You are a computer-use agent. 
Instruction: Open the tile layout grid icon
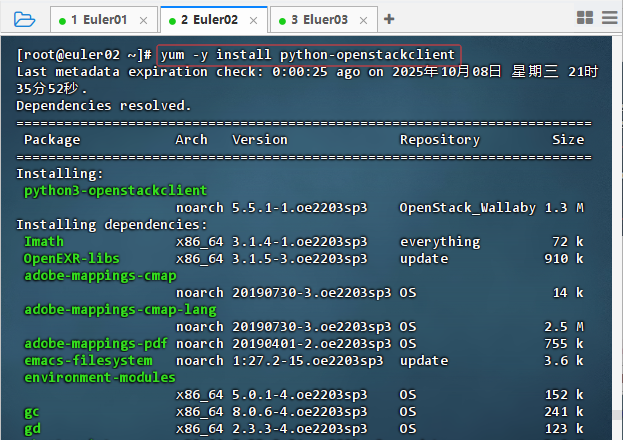pyautogui.click(x=584, y=17)
